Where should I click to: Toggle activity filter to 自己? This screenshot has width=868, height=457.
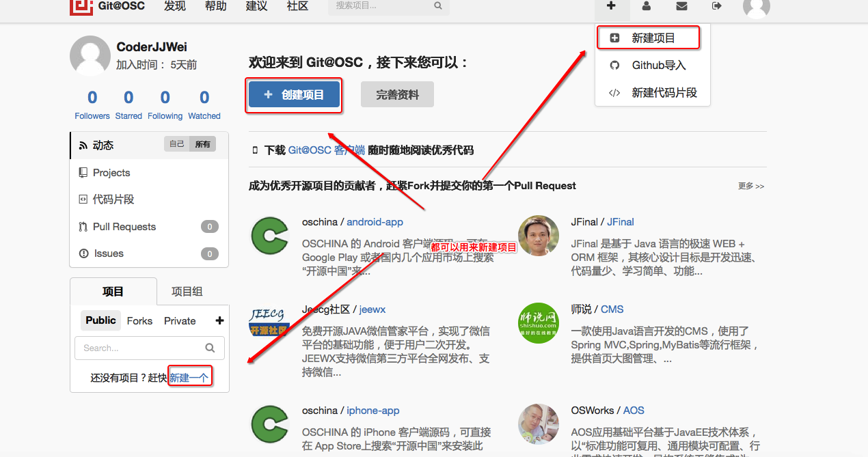pos(177,144)
